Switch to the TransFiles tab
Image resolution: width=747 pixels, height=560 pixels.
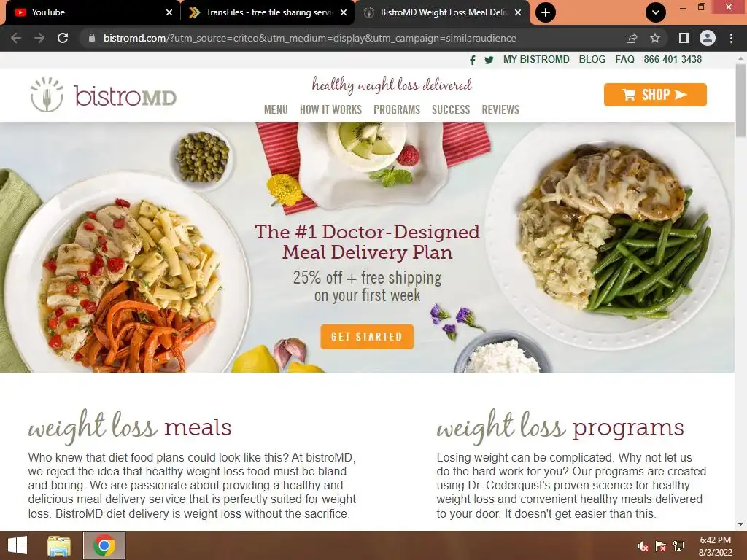(x=268, y=12)
